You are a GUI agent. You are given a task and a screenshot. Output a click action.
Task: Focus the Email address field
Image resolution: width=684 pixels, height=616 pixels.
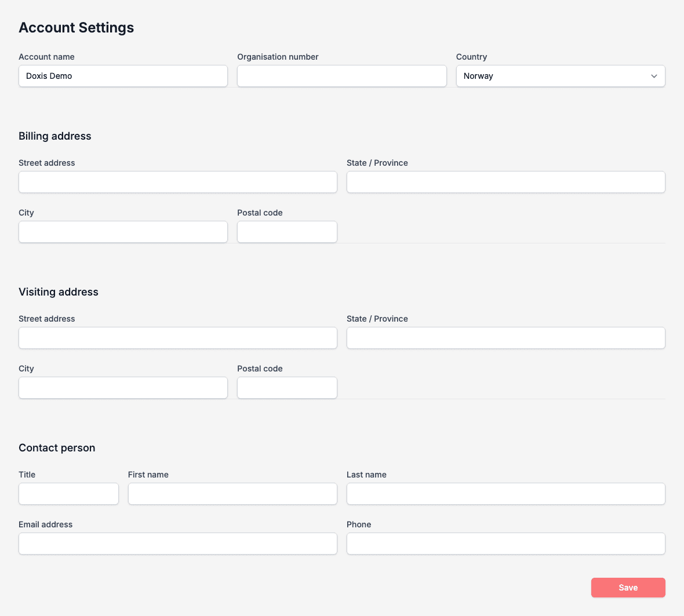point(177,544)
